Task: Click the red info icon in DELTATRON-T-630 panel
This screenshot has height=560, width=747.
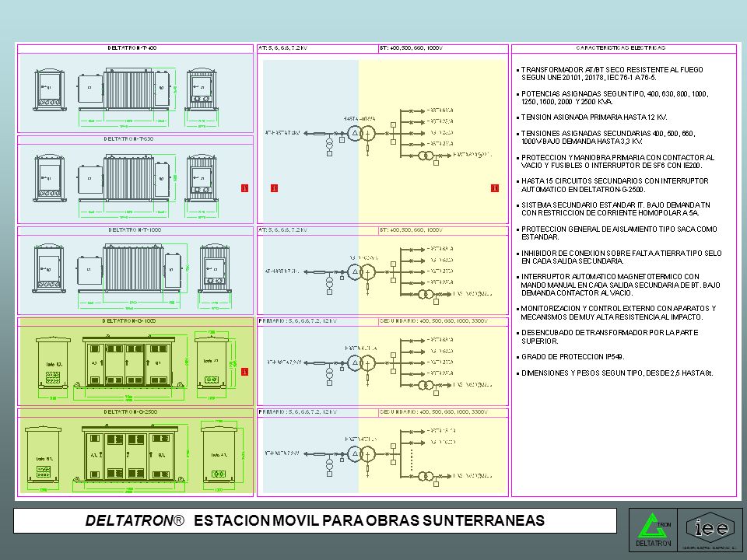Action: pyautogui.click(x=245, y=188)
